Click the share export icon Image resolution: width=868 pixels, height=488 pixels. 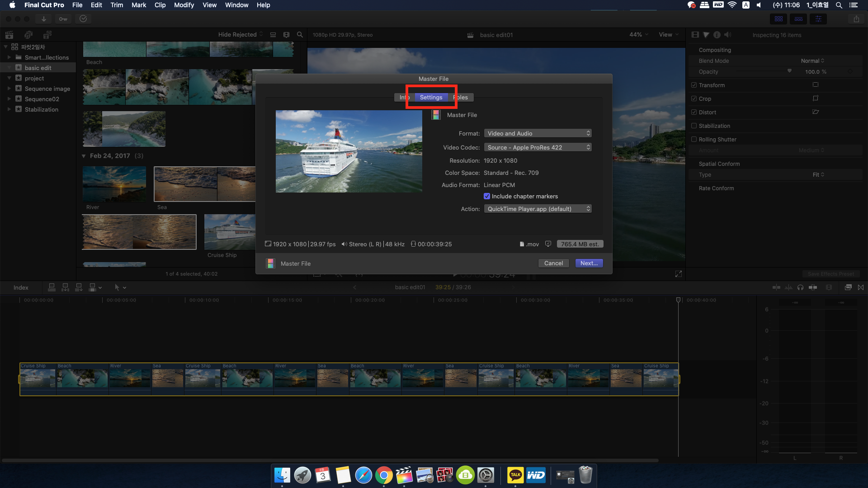(856, 19)
